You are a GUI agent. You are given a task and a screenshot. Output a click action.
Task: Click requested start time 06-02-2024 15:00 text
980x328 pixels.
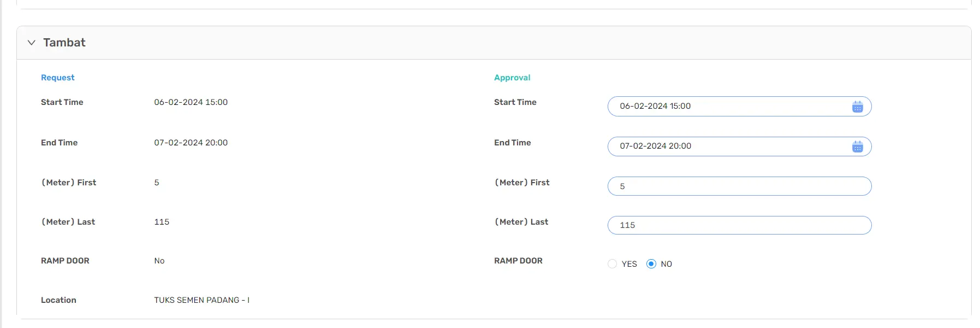pos(191,102)
